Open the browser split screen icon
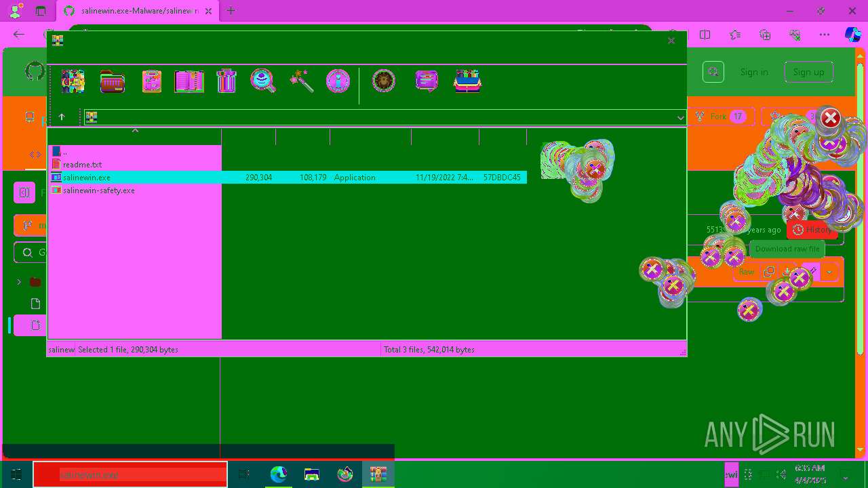The image size is (868, 488). tap(705, 35)
